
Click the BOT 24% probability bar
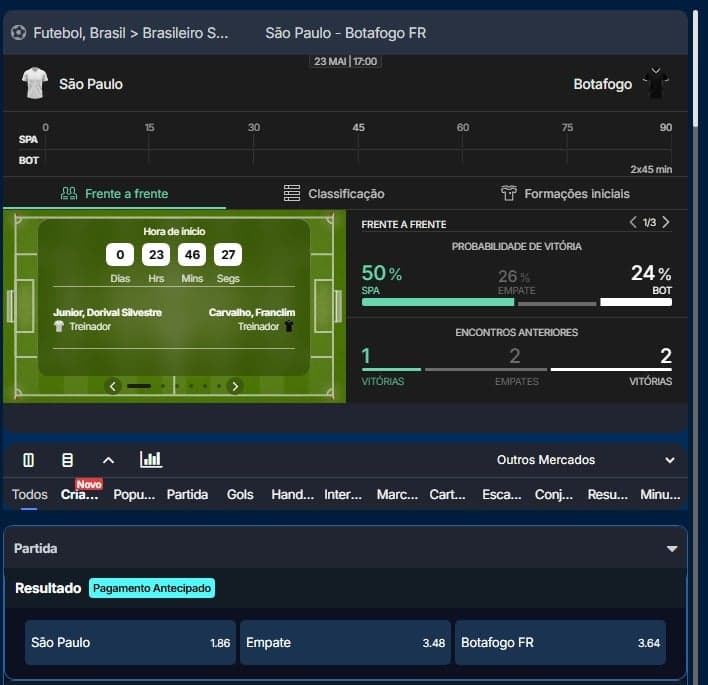(x=636, y=302)
